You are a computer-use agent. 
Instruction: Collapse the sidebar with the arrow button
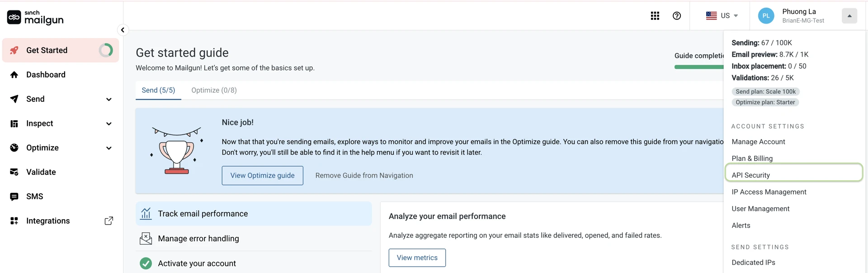click(x=123, y=30)
